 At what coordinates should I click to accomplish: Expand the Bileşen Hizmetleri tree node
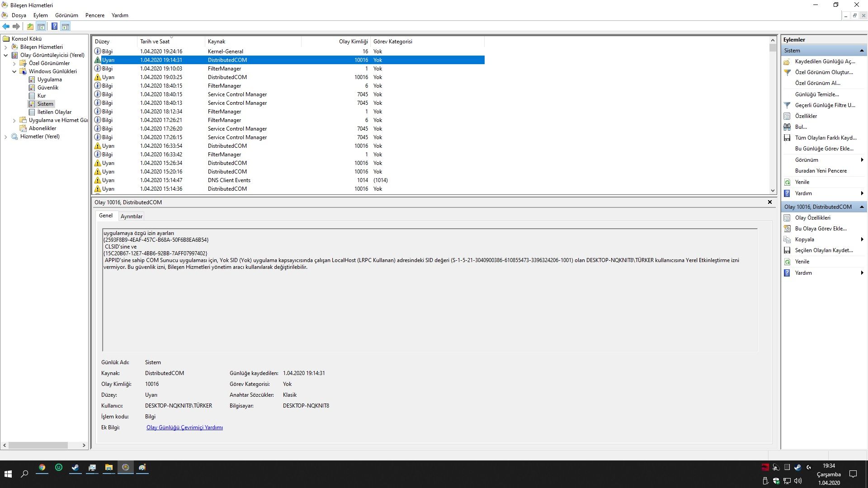[x=5, y=47]
